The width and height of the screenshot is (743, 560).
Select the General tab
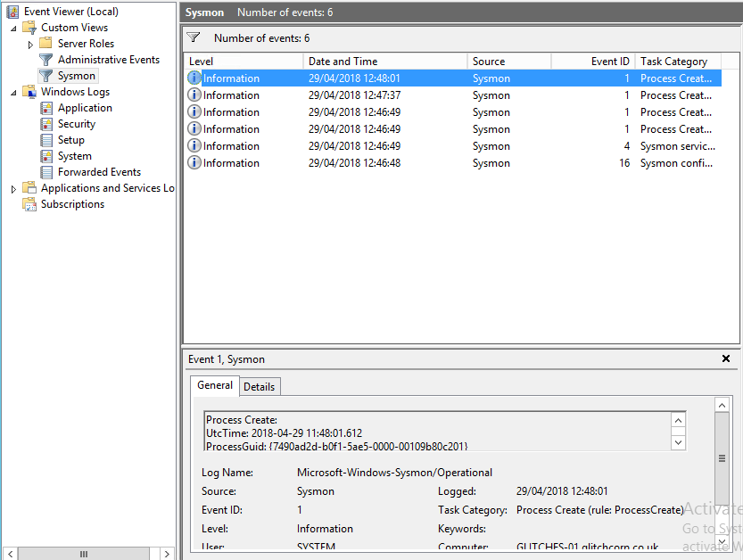[214, 385]
